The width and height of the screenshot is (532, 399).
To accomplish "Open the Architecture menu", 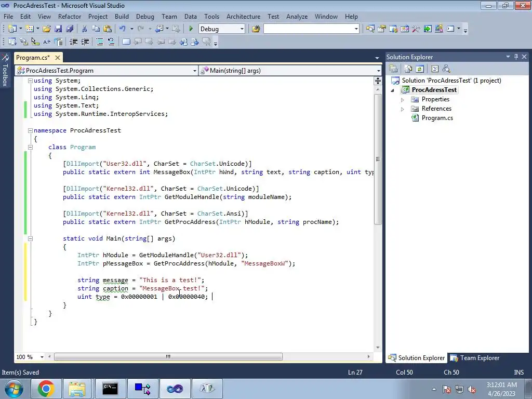I will click(x=243, y=16).
